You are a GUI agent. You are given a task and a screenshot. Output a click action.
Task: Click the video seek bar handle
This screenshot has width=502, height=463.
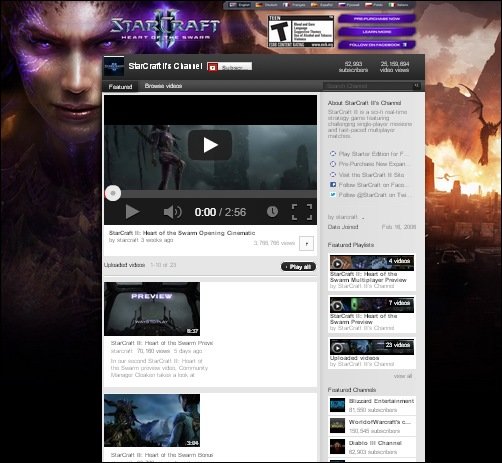coord(113,193)
